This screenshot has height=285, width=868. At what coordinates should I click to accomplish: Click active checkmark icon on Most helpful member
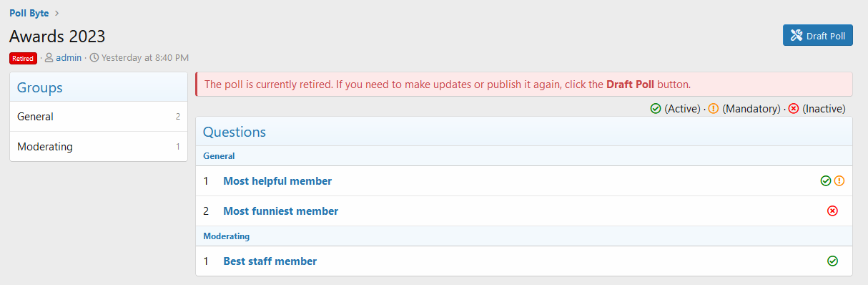826,181
